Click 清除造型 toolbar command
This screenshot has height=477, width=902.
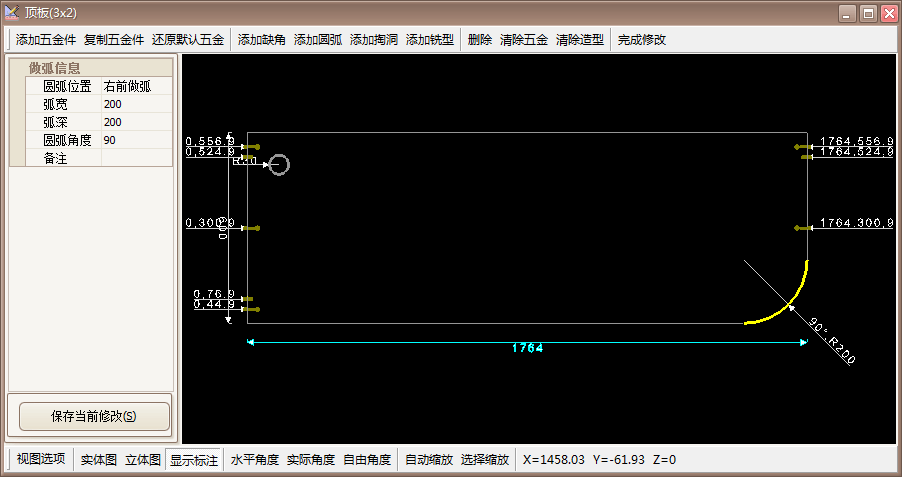(580, 40)
